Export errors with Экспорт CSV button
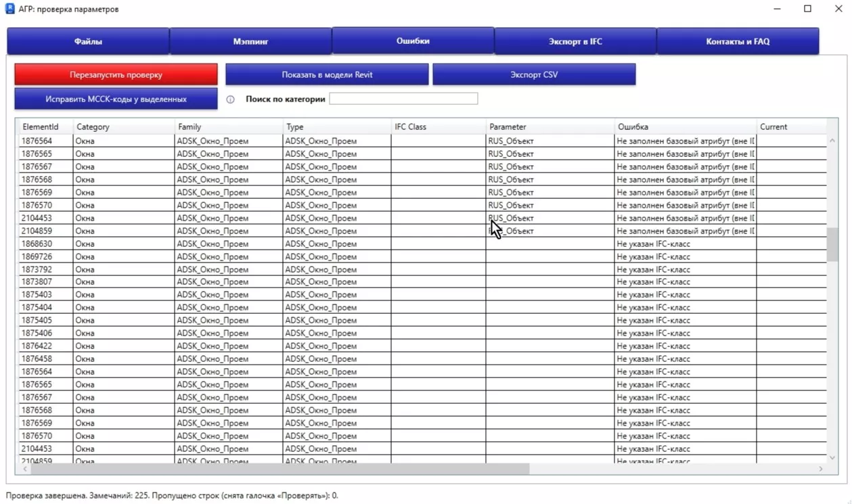 click(x=534, y=74)
